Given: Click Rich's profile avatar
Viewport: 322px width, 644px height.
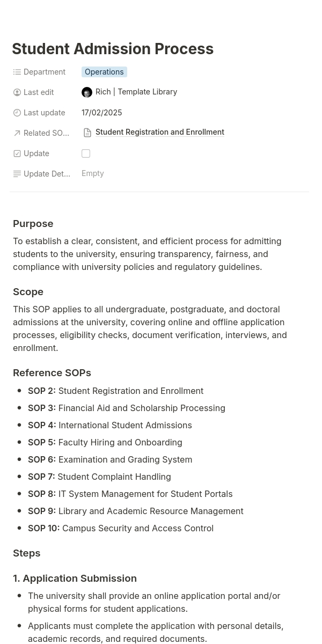Looking at the screenshot, I should (x=87, y=92).
